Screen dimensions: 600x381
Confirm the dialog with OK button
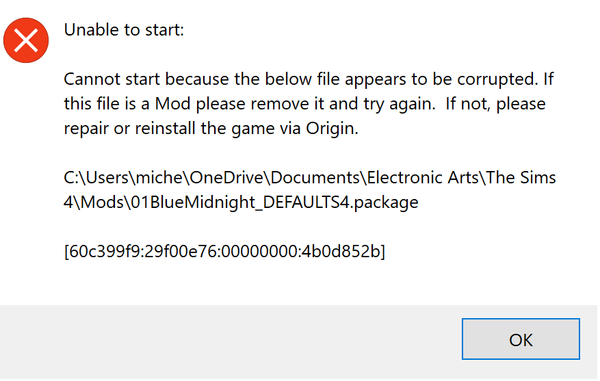click(520, 339)
